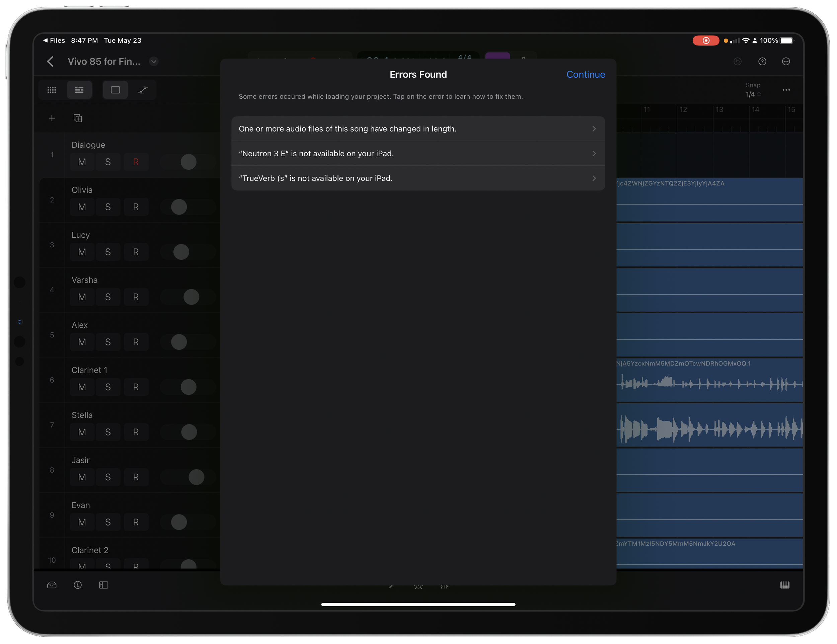Tap the Wi-Fi status icon

tap(745, 41)
